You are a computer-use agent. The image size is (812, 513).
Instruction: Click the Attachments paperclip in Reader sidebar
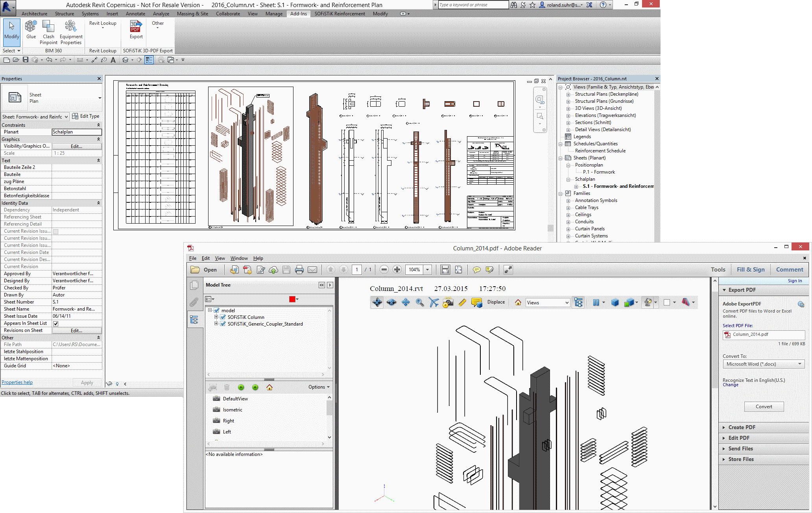(x=194, y=302)
